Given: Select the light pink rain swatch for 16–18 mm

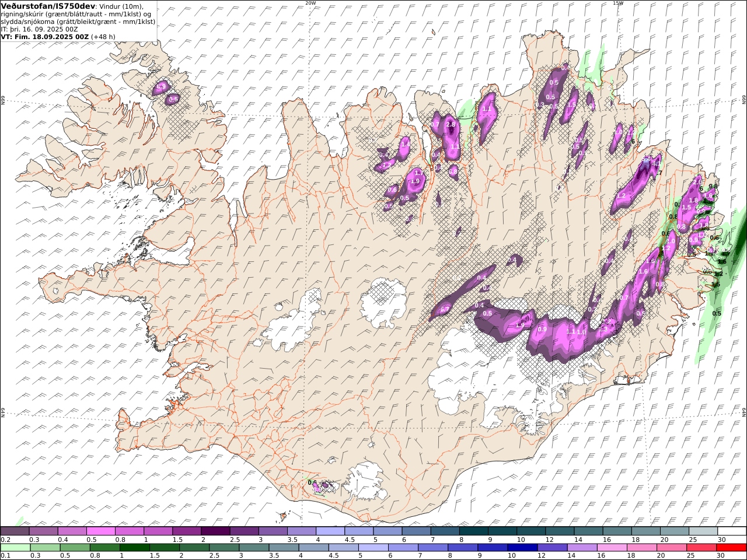Looking at the screenshot, I should (x=611, y=547).
